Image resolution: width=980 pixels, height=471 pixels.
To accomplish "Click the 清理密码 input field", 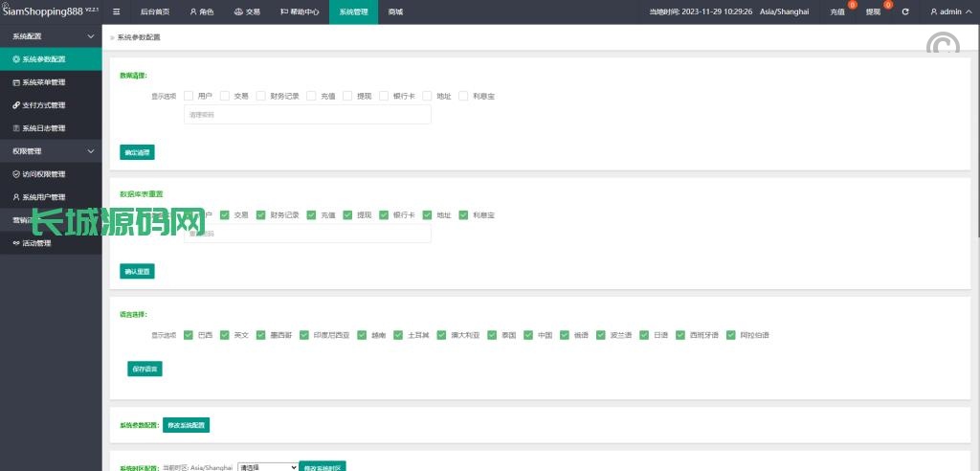I will (x=306, y=115).
